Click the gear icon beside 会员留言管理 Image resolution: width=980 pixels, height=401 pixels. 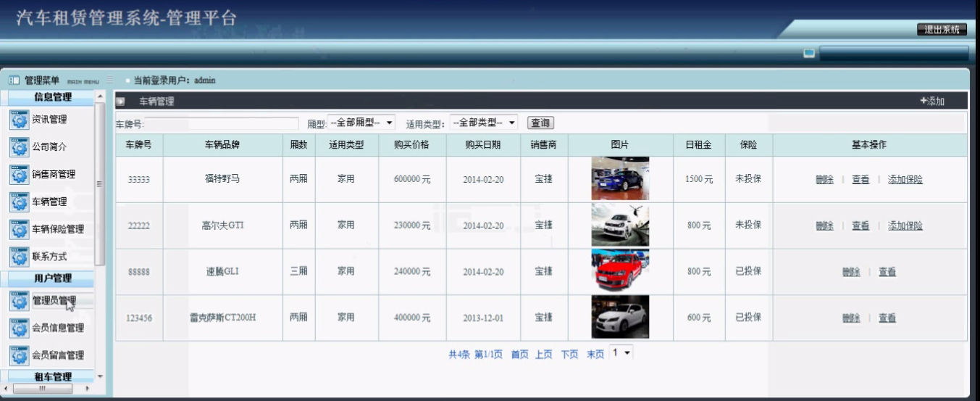coord(19,355)
